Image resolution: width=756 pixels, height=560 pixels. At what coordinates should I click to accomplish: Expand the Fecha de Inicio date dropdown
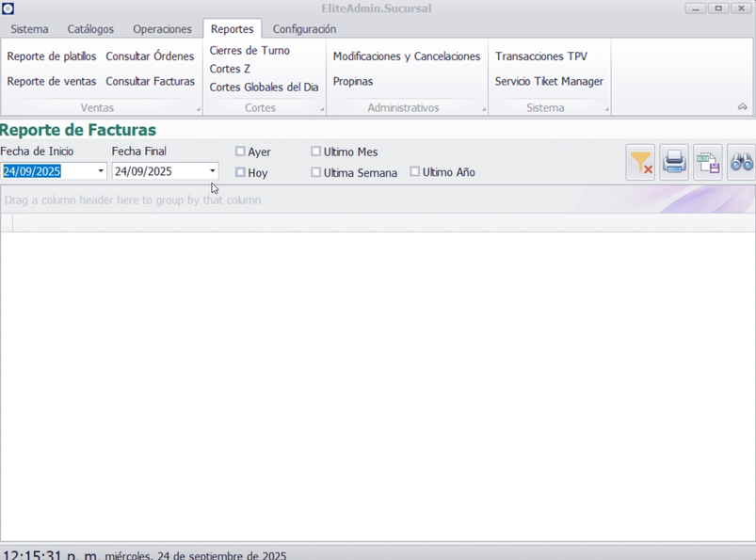[x=101, y=171]
